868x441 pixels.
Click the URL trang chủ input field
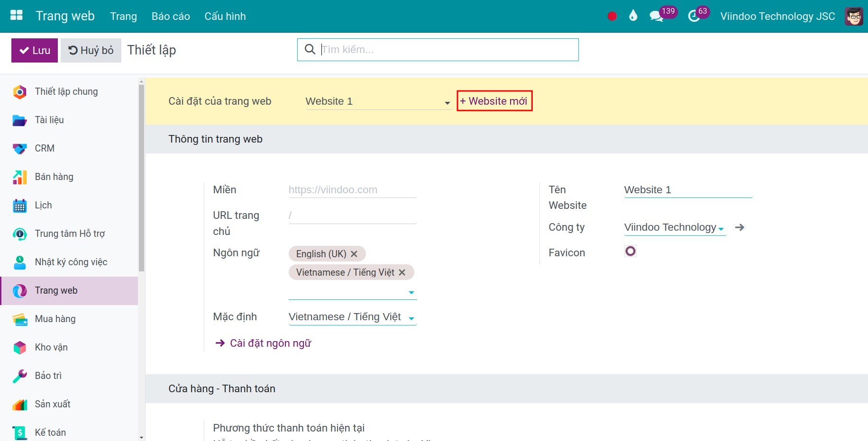coord(353,216)
